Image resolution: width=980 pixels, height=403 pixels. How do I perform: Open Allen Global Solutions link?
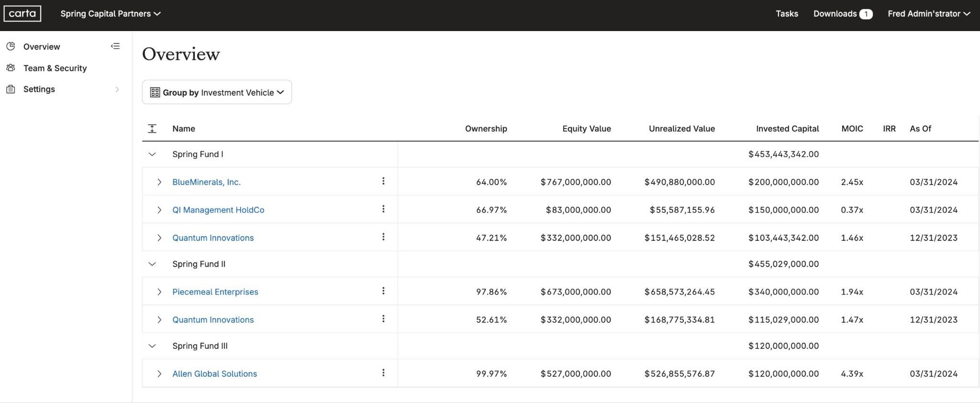click(214, 374)
